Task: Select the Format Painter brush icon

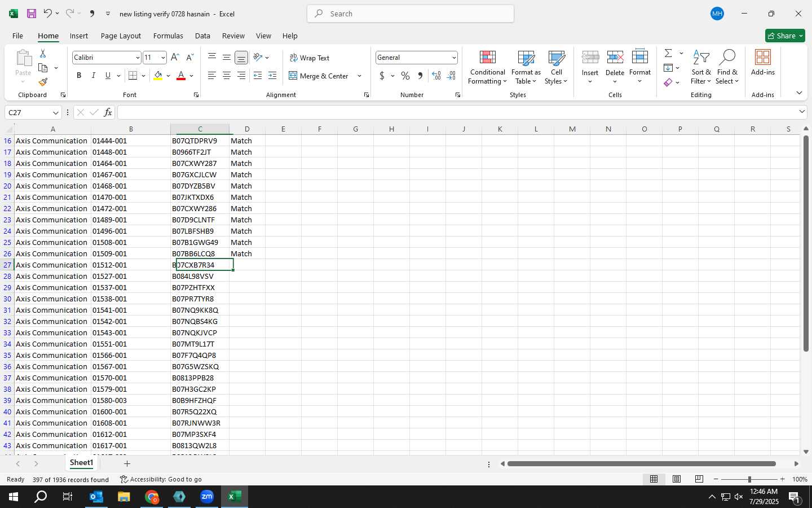Action: pyautogui.click(x=43, y=82)
